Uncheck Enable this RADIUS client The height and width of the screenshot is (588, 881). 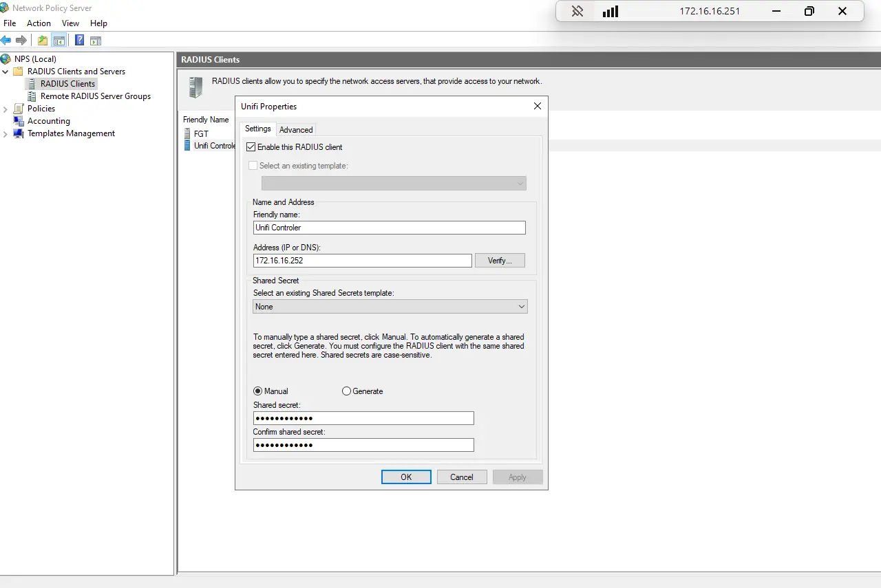click(x=251, y=147)
